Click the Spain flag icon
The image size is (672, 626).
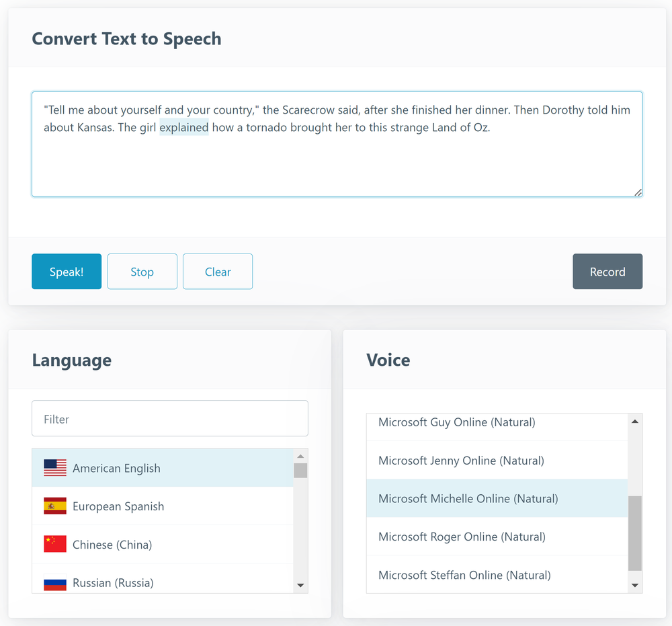coord(55,506)
